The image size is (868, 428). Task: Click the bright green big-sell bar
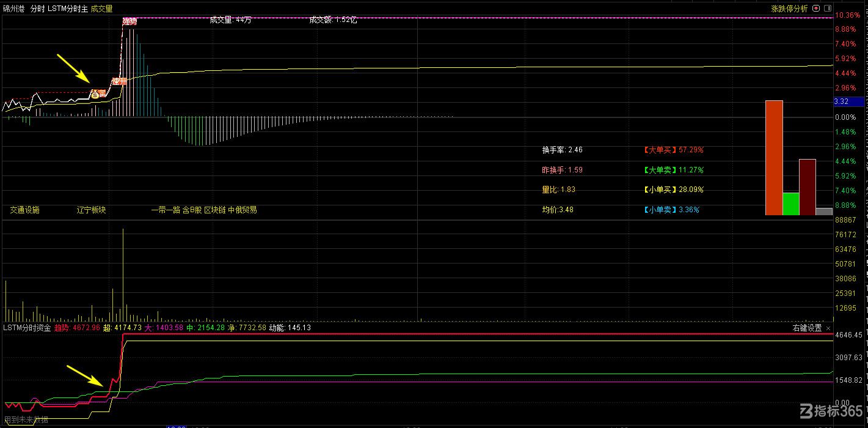791,204
